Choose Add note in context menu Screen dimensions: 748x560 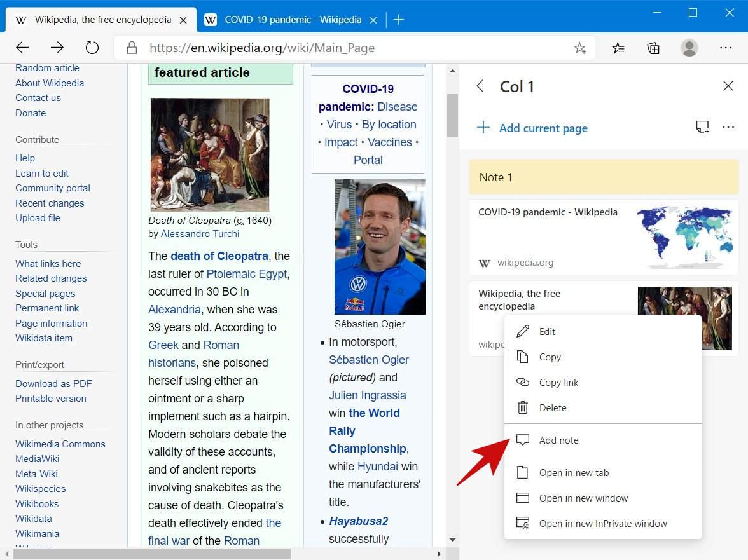603,440
